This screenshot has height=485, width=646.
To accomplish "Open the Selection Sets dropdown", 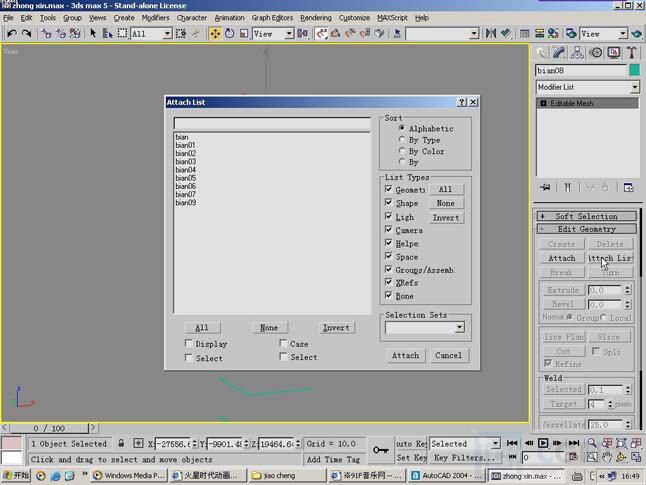I will coord(460,328).
